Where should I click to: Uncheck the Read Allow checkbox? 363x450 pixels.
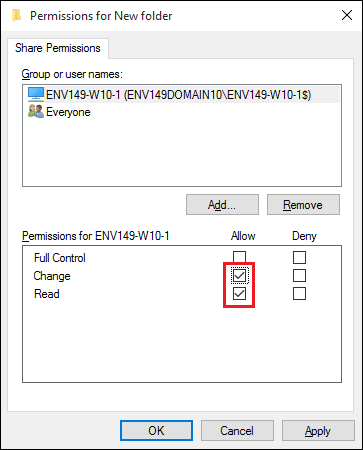point(239,294)
